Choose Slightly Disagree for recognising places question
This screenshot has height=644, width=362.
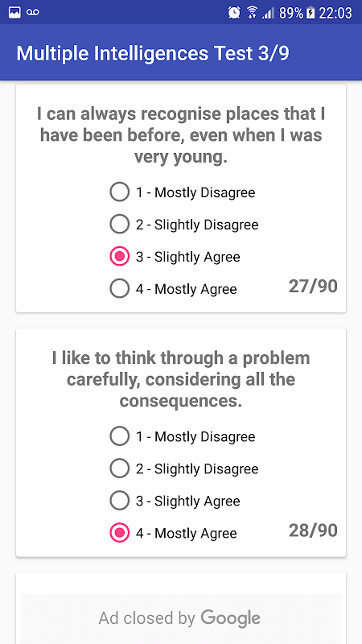point(120,224)
